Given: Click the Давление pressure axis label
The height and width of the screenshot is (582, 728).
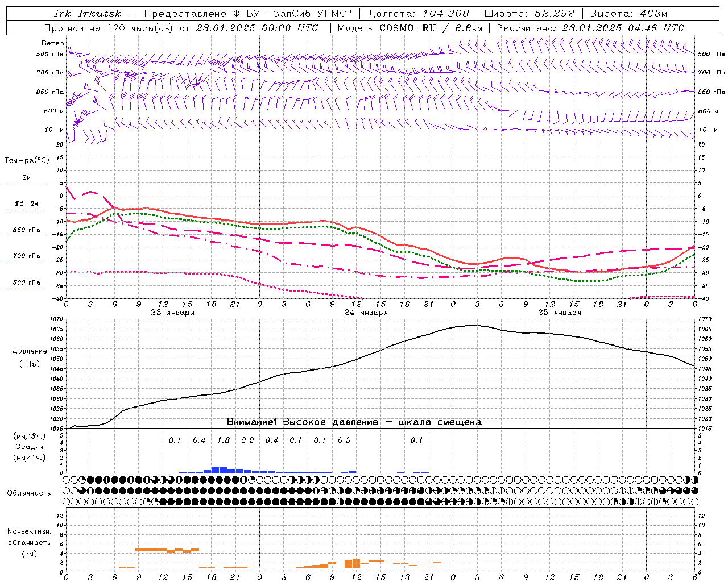Looking at the screenshot, I should tap(30, 351).
